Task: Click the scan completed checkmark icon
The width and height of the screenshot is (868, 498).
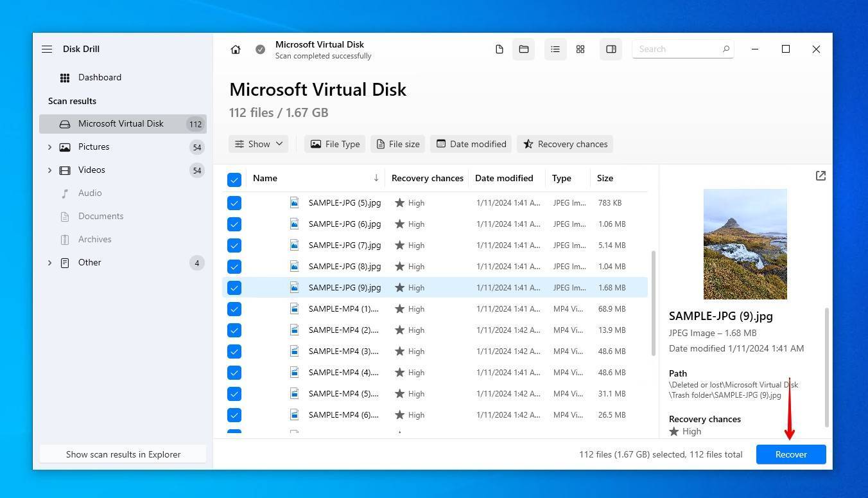Action: click(x=260, y=49)
